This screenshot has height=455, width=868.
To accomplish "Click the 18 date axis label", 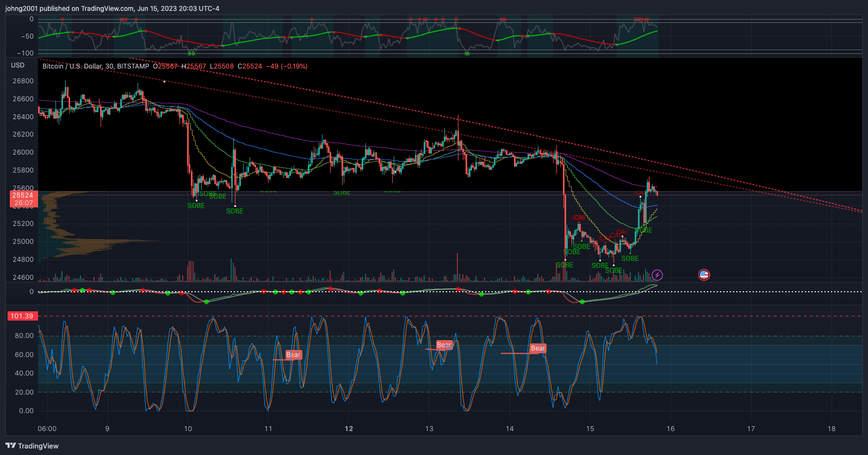I will [x=832, y=429].
